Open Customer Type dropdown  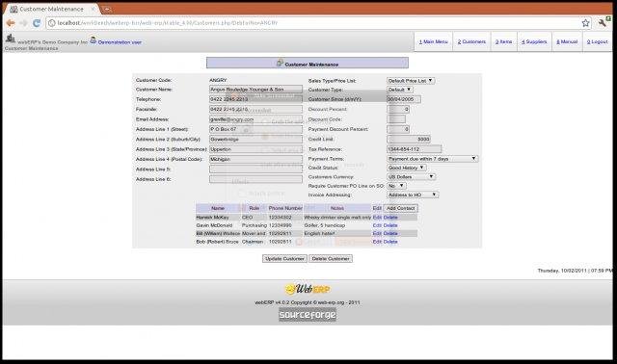tap(400, 90)
